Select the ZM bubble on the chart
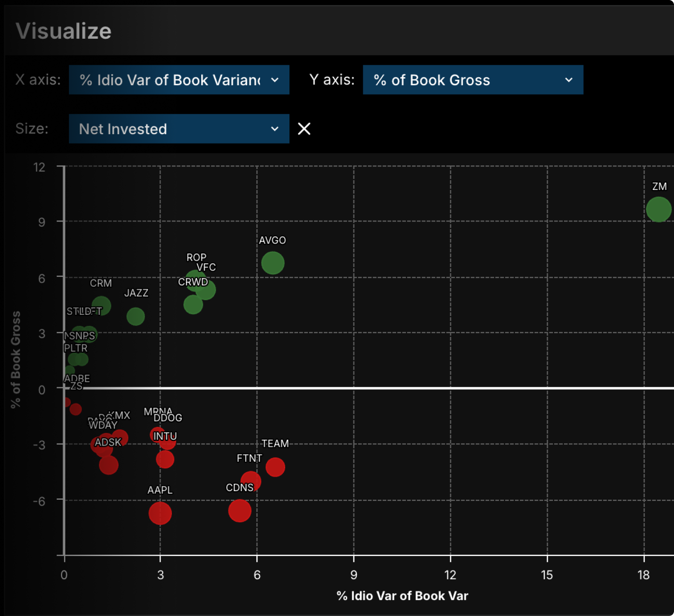This screenshot has height=616, width=674. pyautogui.click(x=659, y=209)
